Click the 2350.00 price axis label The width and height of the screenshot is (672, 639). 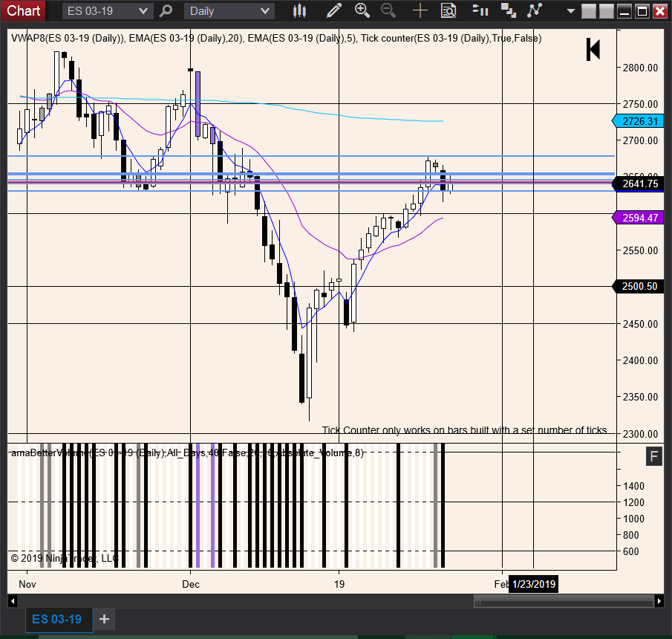point(640,397)
